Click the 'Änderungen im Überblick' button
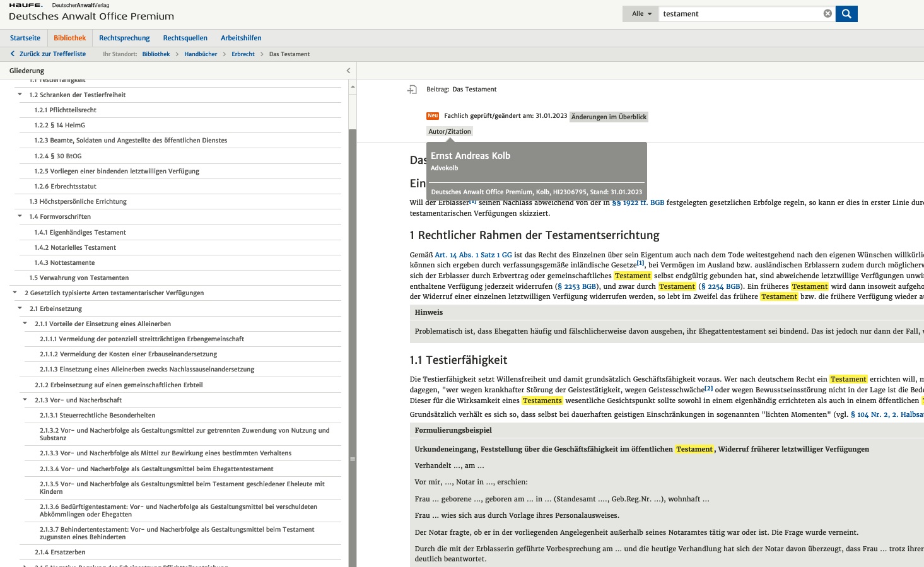Screen dimensions: 924x567 (609, 117)
